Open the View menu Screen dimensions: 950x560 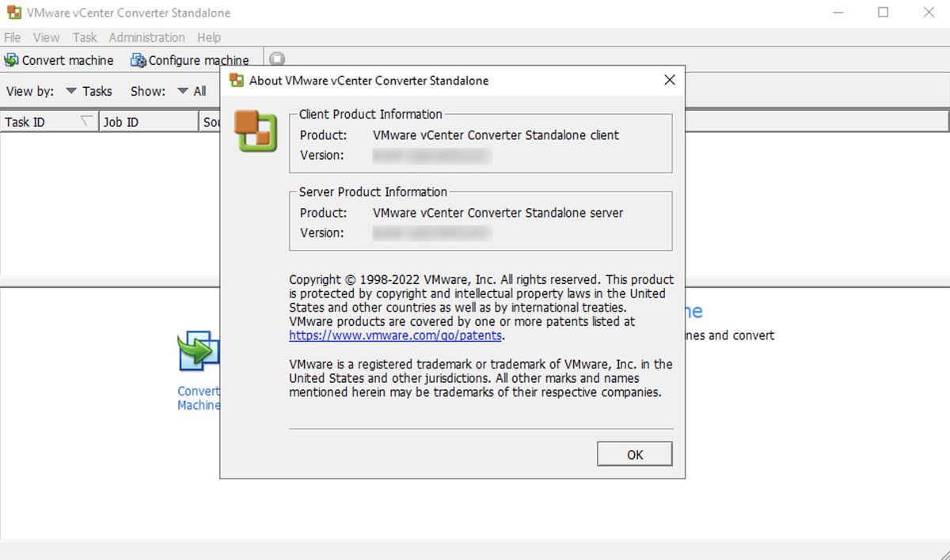47,37
